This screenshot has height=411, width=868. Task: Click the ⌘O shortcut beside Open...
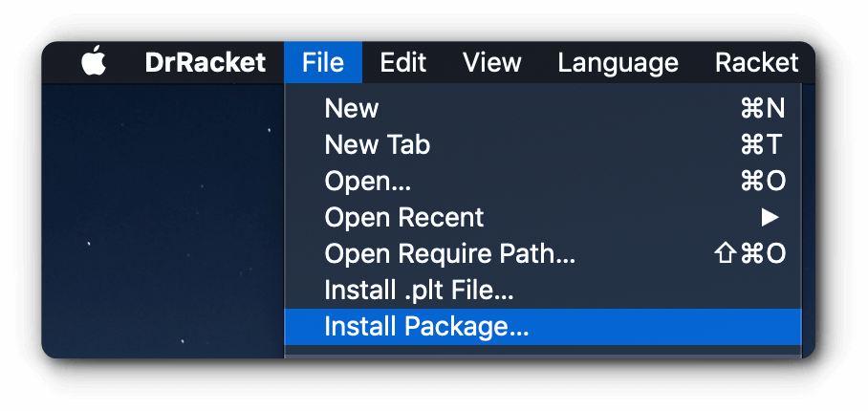click(x=762, y=182)
